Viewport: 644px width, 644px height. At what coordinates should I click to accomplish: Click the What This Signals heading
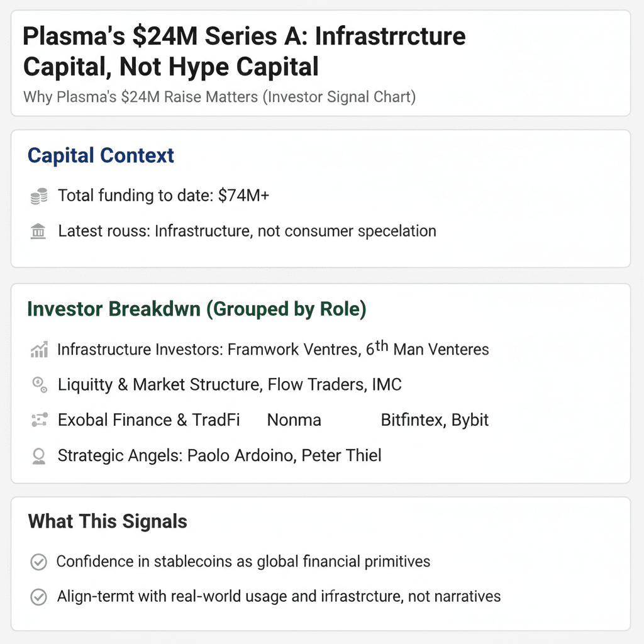(x=108, y=521)
